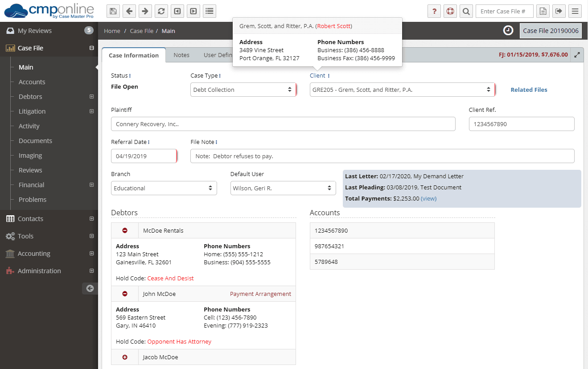
Task: Click the refresh icon in toolbar
Action: [x=161, y=11]
